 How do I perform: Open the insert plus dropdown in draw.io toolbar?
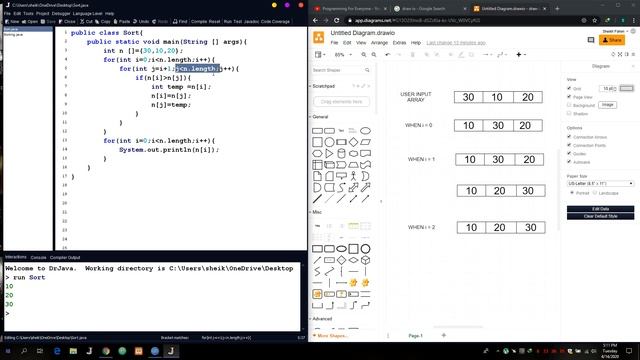520,55
